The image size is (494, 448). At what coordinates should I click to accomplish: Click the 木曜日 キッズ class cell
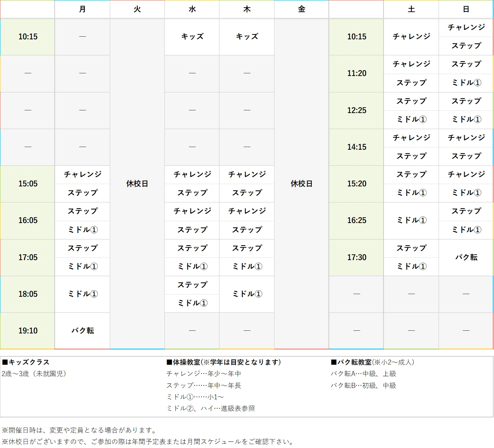point(247,37)
